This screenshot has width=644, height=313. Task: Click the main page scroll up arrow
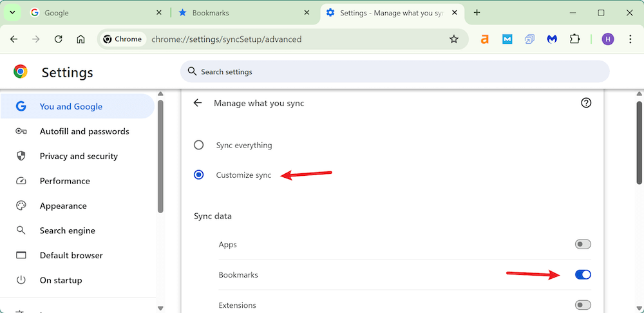tap(639, 93)
